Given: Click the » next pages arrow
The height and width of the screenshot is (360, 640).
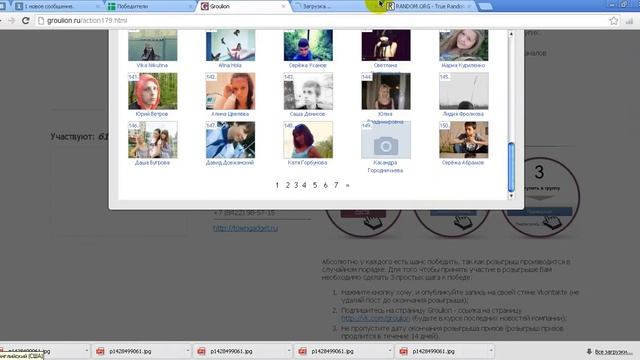Looking at the screenshot, I should pos(348,185).
